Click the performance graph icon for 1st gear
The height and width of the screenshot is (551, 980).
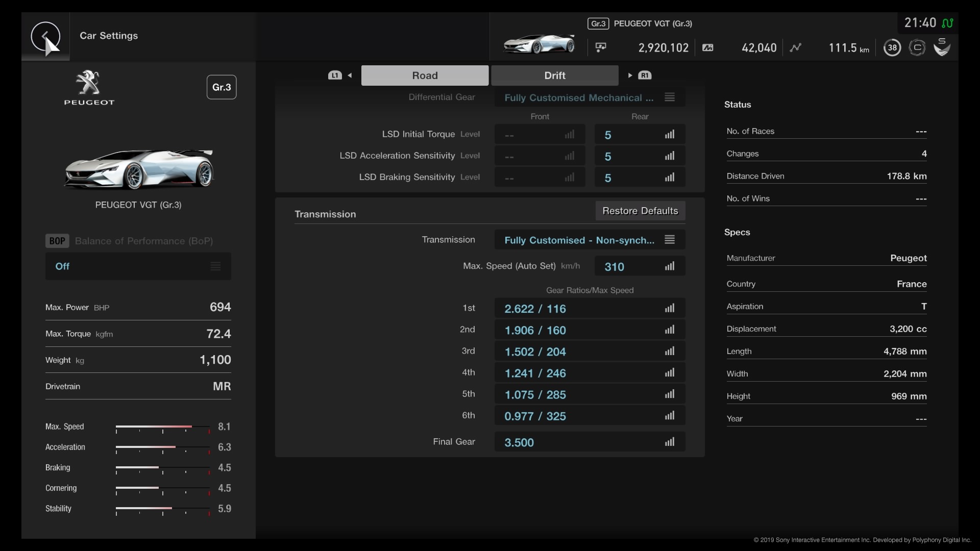coord(670,308)
